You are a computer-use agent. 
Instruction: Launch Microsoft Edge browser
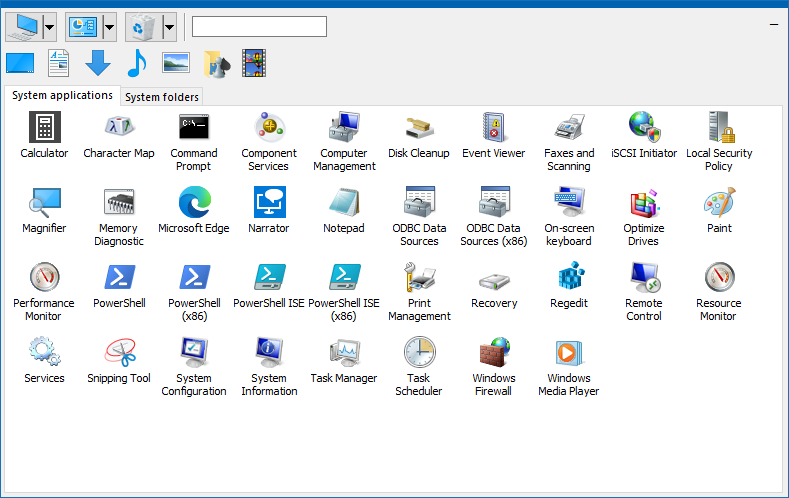click(x=194, y=203)
